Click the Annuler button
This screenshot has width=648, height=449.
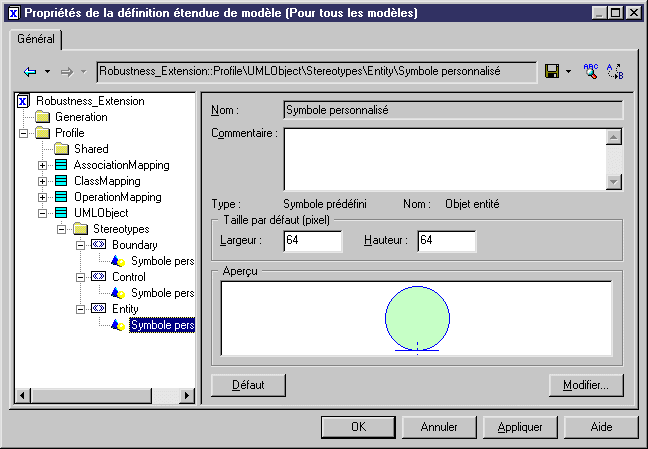coord(439,427)
